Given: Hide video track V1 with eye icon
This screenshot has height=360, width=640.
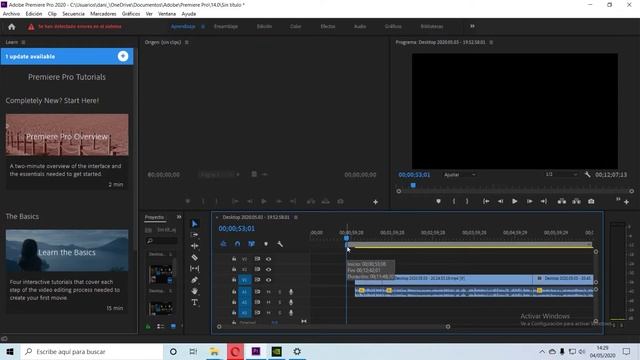Looking at the screenshot, I should pos(269,280).
